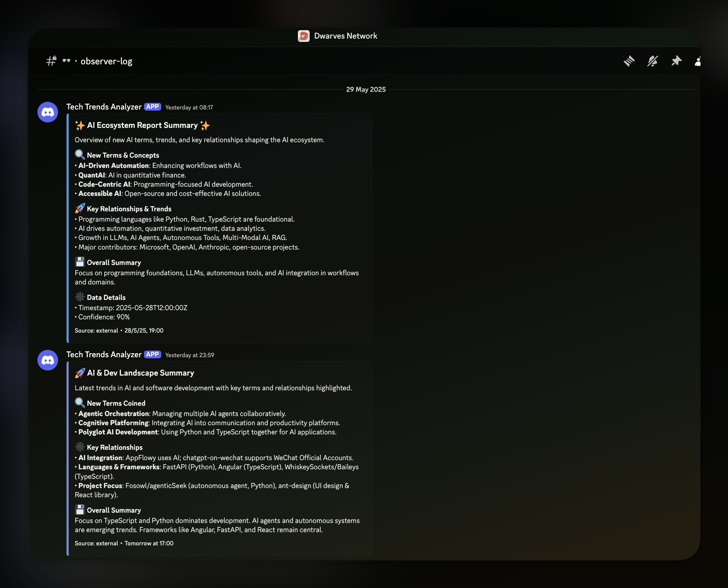
Task: Click floppy disk emoji in first Overall Summary
Action: (80, 262)
